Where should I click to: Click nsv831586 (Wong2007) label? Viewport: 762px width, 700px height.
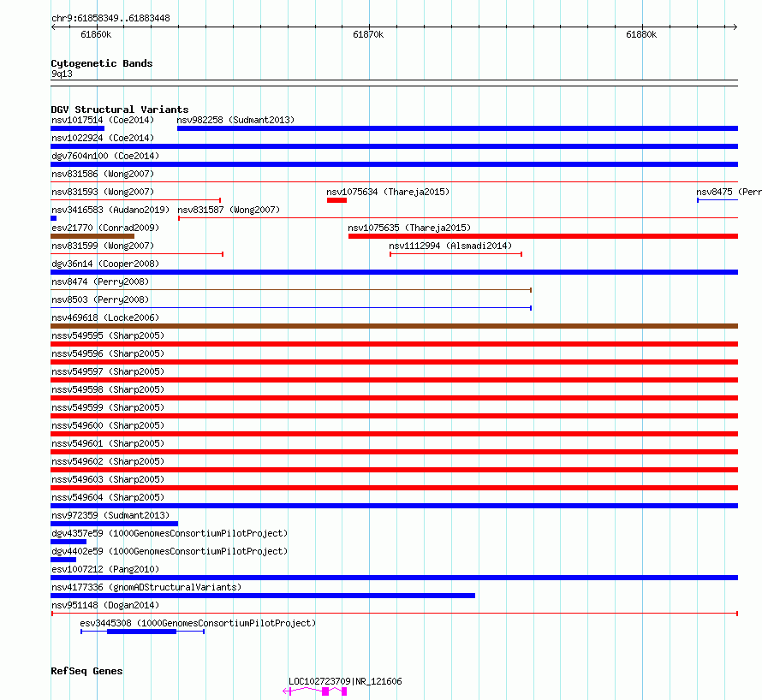coord(103,174)
